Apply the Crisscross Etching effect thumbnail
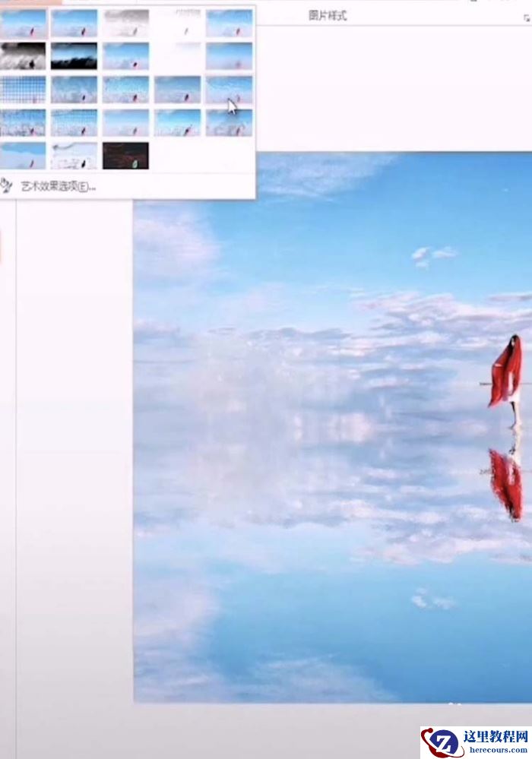 pyautogui.click(x=126, y=122)
